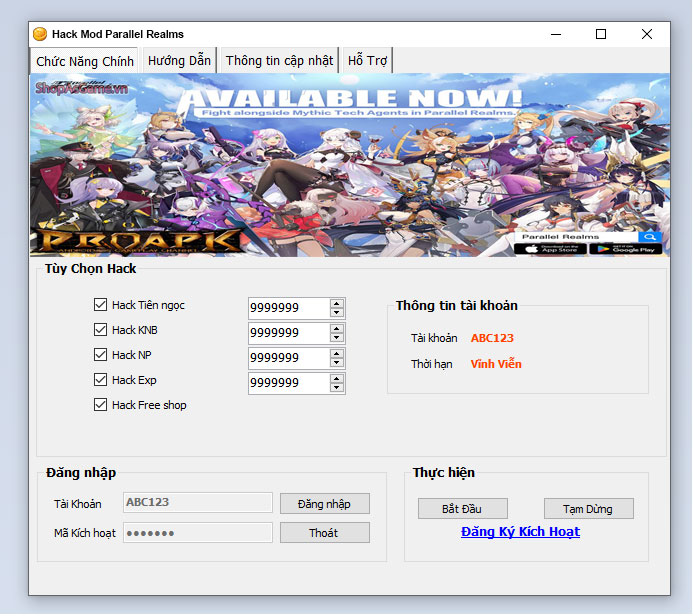
Task: Click the Vĩnh Viễn expiry text
Action: pyautogui.click(x=496, y=364)
